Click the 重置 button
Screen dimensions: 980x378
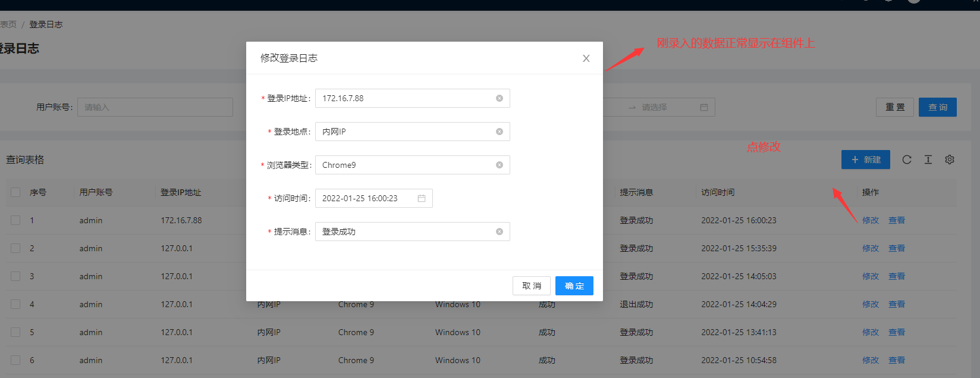(895, 107)
